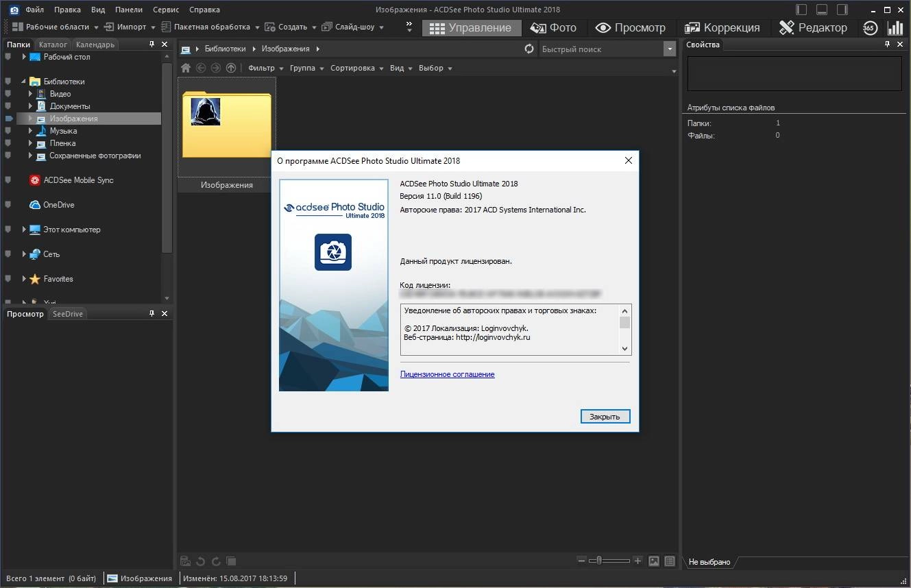
Task: Rotate right icon in bottom toolbar
Action: click(216, 561)
